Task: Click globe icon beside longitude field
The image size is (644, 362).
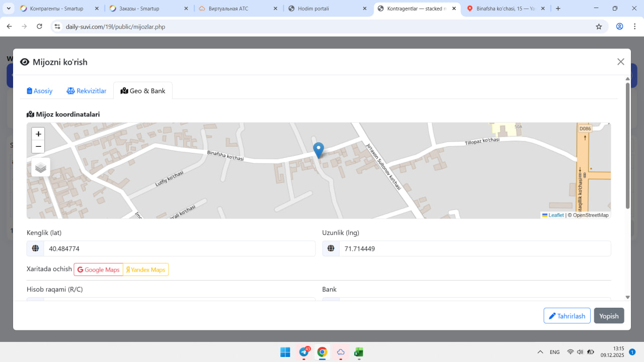Action: tap(331, 248)
